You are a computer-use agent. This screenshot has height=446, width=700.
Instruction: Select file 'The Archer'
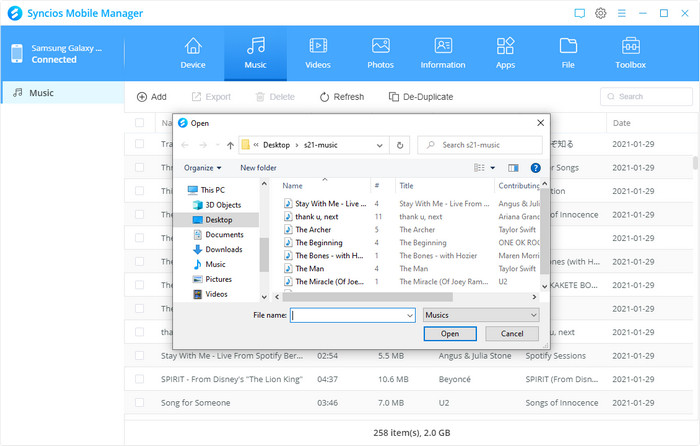tap(313, 229)
